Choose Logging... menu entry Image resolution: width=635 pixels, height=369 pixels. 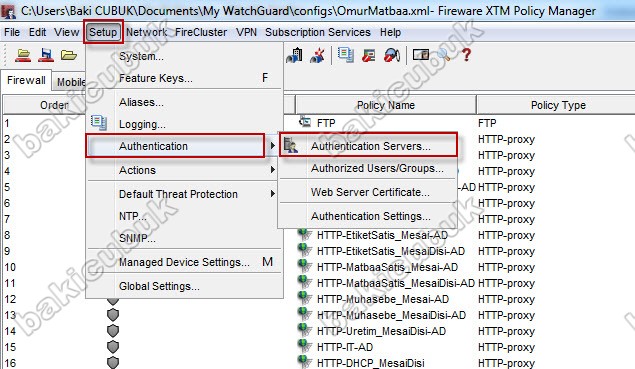(184, 124)
